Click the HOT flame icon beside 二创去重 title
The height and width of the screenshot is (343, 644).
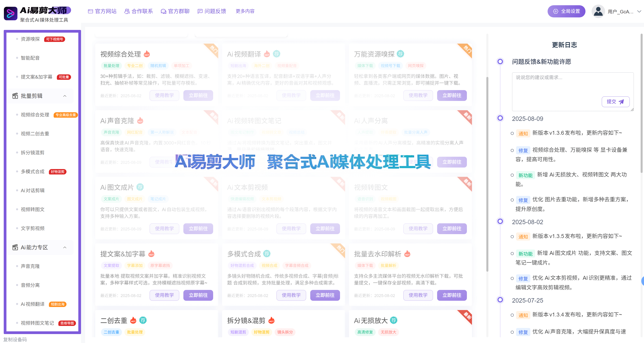[133, 320]
